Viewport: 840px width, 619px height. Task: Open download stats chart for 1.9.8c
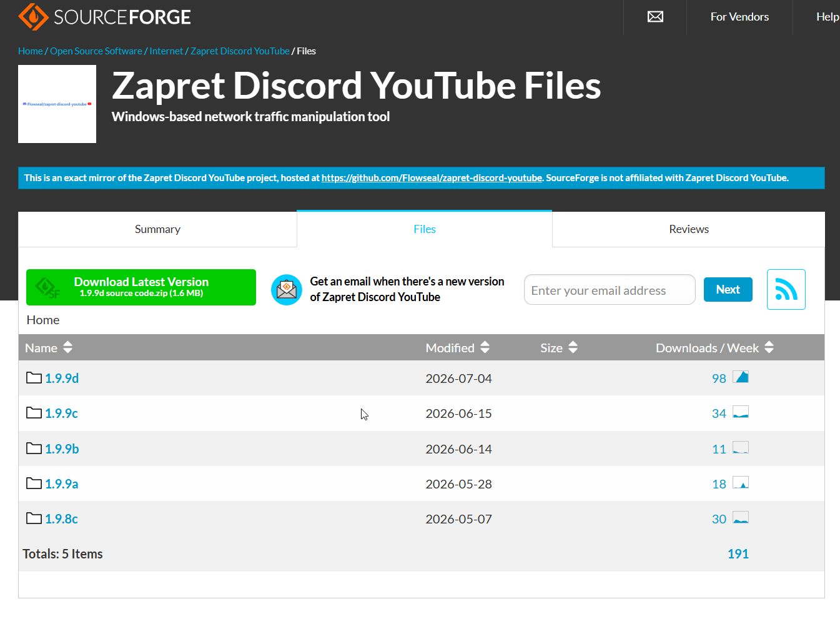pos(741,518)
